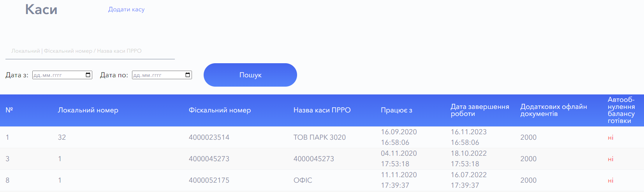Image resolution: width=644 pixels, height=192 pixels.
Task: Click the 'Додати касу' link
Action: tap(126, 9)
